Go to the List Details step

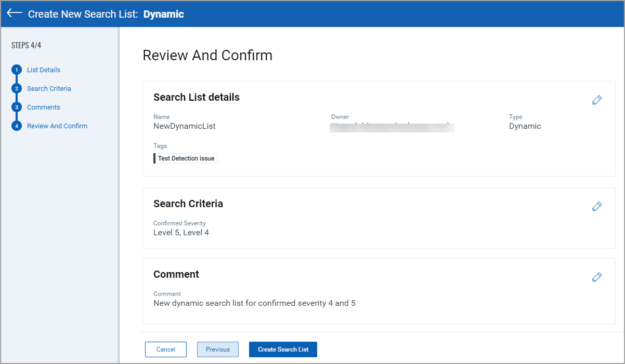(x=44, y=70)
